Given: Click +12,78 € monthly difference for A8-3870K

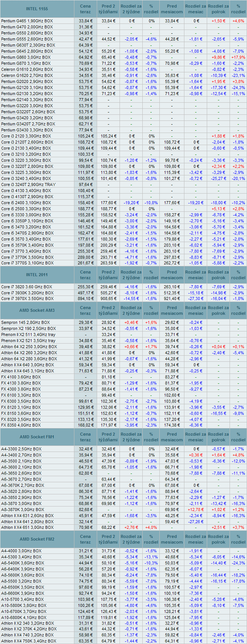Looking at the screenshot, I should 196,510.
